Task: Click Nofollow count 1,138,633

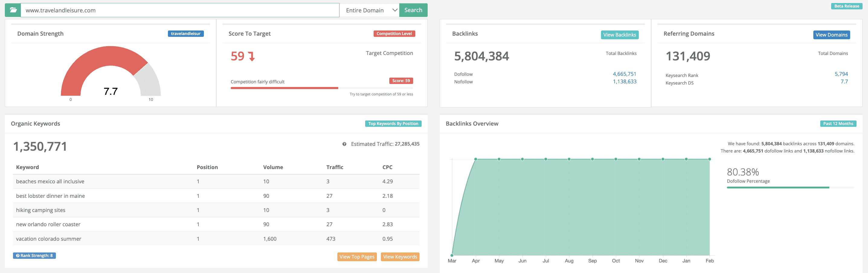Action: (624, 81)
